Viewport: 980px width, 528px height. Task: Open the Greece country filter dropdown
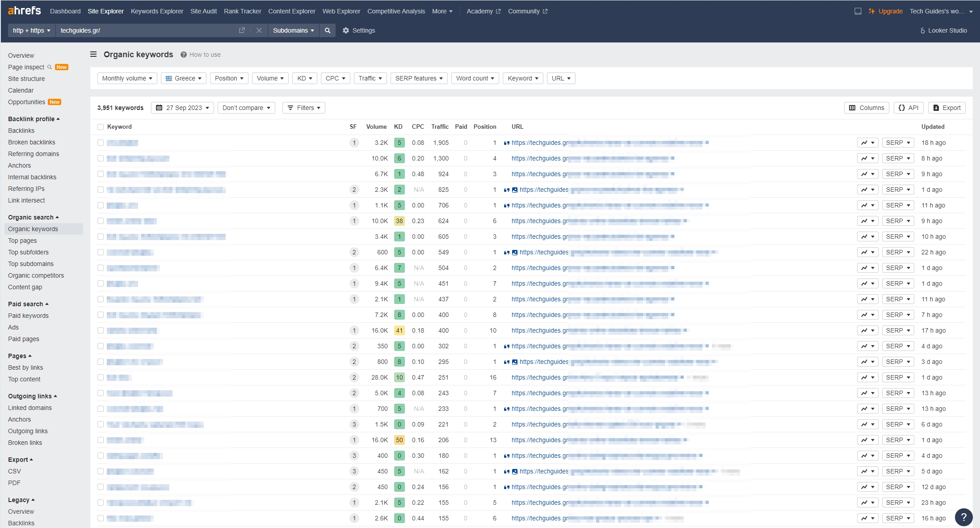pyautogui.click(x=183, y=78)
